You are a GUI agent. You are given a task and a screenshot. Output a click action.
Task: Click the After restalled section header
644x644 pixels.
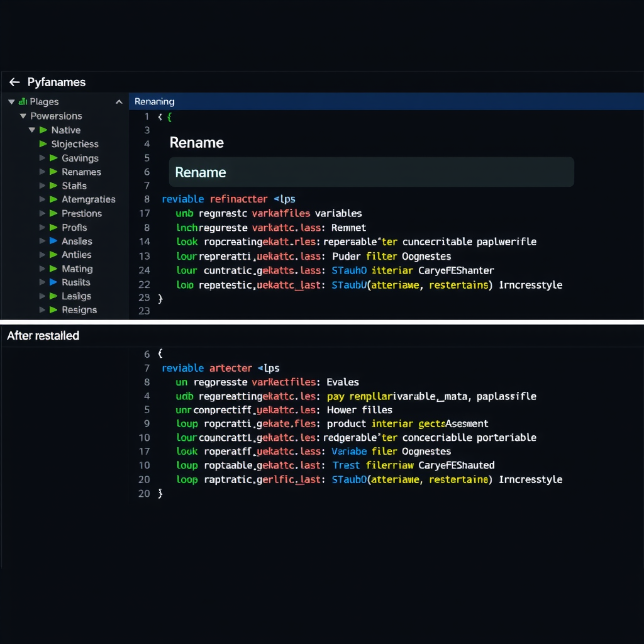(x=43, y=336)
